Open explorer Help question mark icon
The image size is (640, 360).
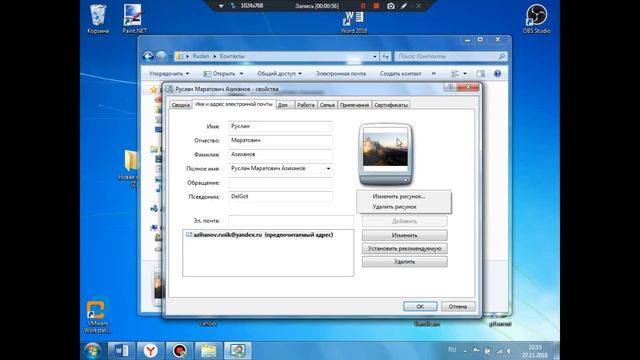(497, 74)
